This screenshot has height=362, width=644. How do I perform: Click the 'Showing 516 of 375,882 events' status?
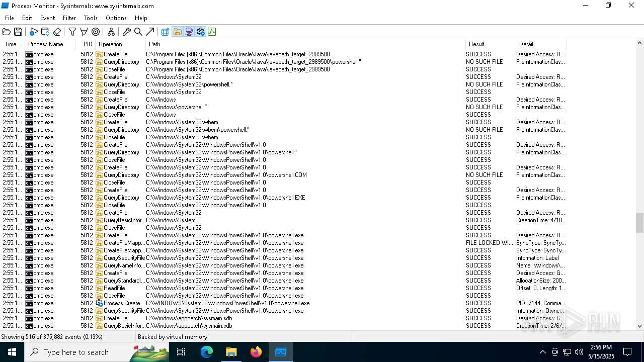pos(52,337)
